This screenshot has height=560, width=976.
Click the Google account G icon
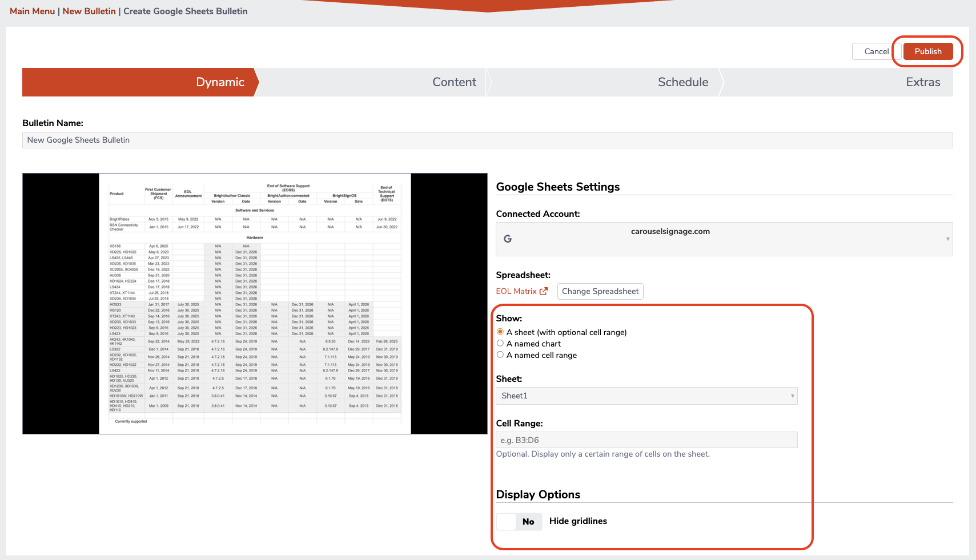[x=508, y=239]
